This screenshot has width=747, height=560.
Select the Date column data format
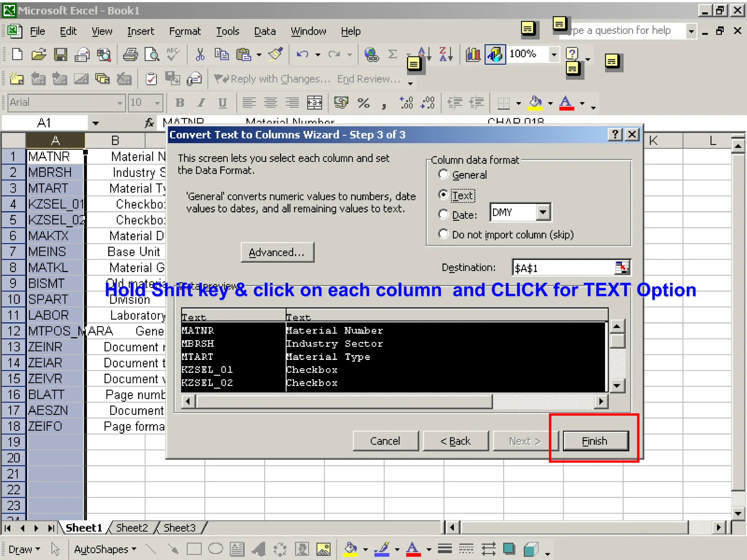(457, 215)
